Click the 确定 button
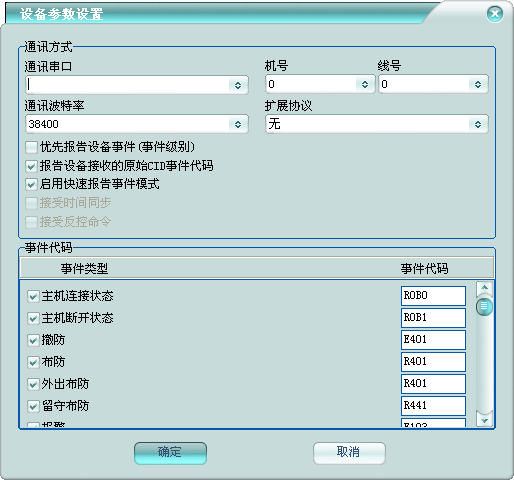The image size is (514, 480). click(170, 453)
